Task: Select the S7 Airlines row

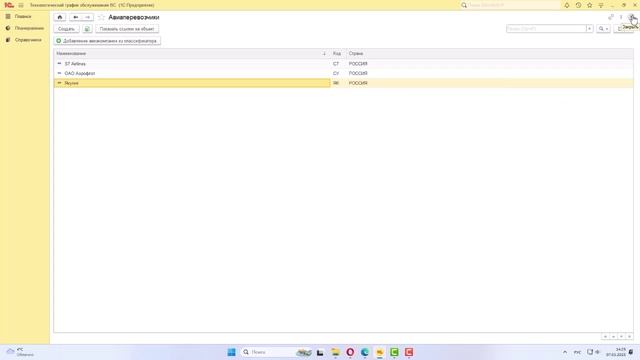Action: 343,64
